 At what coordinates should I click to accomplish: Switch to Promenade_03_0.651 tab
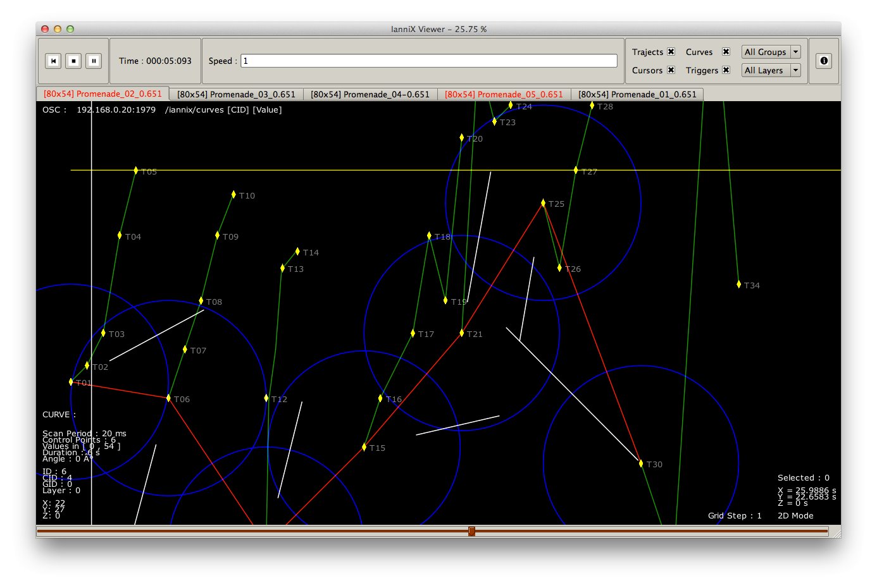(x=237, y=94)
